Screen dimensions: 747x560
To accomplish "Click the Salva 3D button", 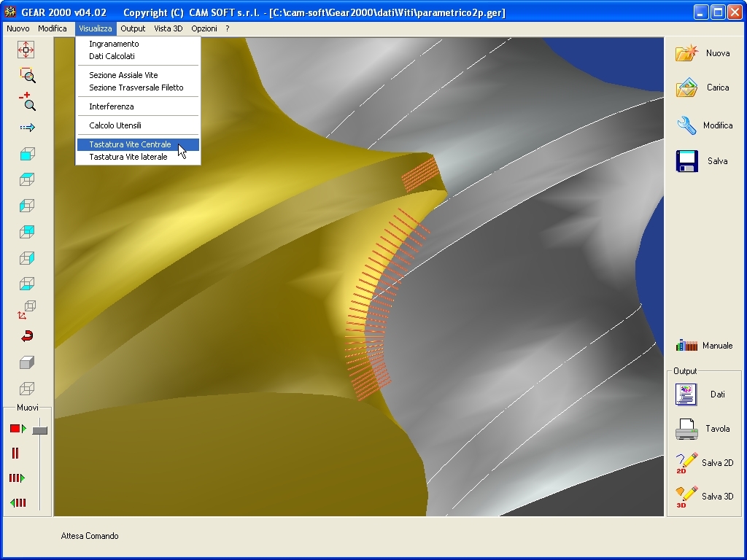I will [x=704, y=496].
